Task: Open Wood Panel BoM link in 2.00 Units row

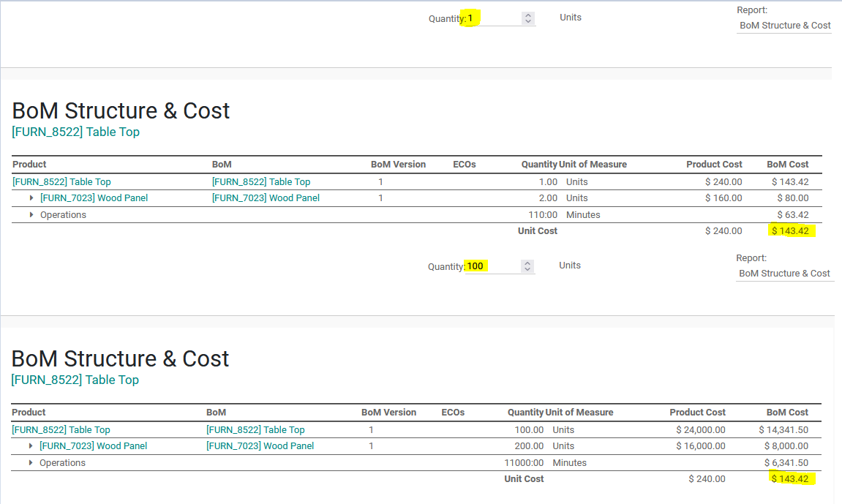Action: tap(266, 198)
